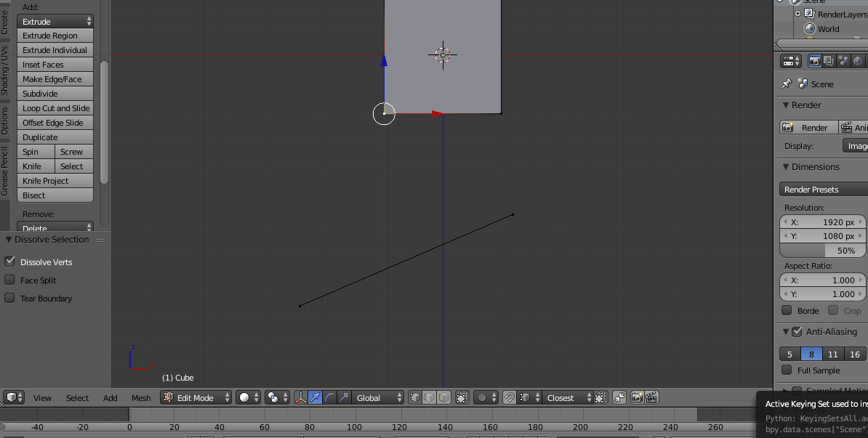Switch to edge select mode

tap(429, 397)
